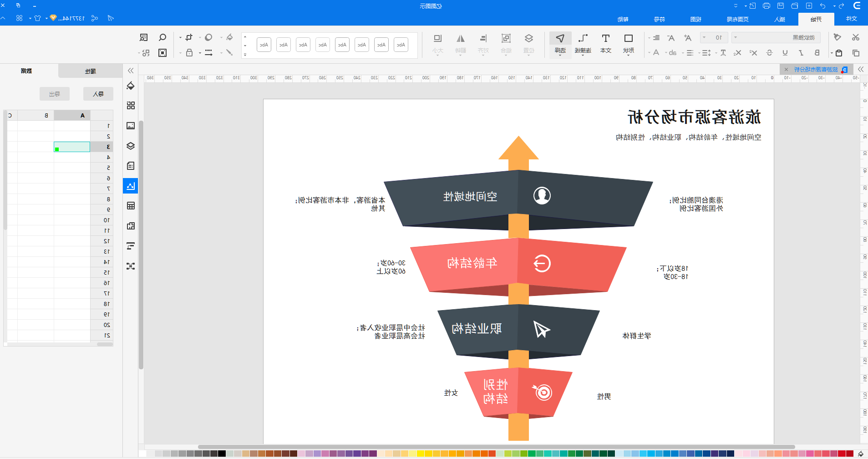Open sidebar image panel icon

[131, 126]
